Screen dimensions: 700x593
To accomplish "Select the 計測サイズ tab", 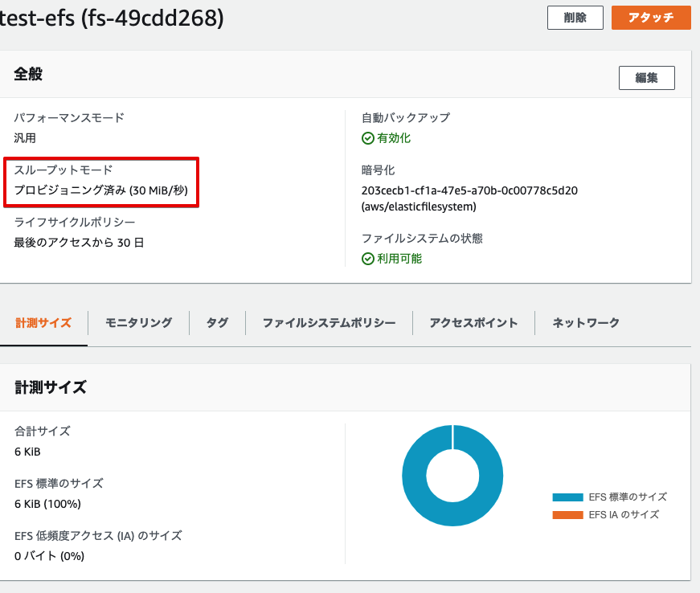I will click(44, 322).
